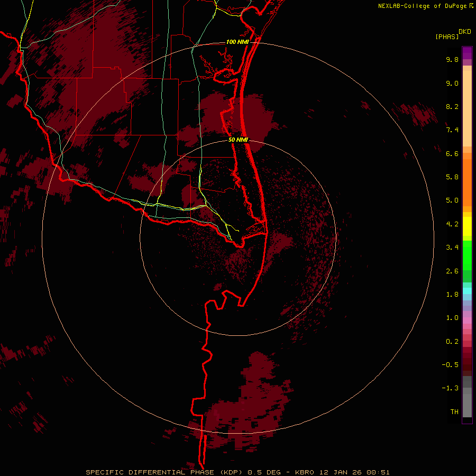Click the SPECIFIC DIFFERENTIAL PHASE (KDP) caption

coord(165,472)
